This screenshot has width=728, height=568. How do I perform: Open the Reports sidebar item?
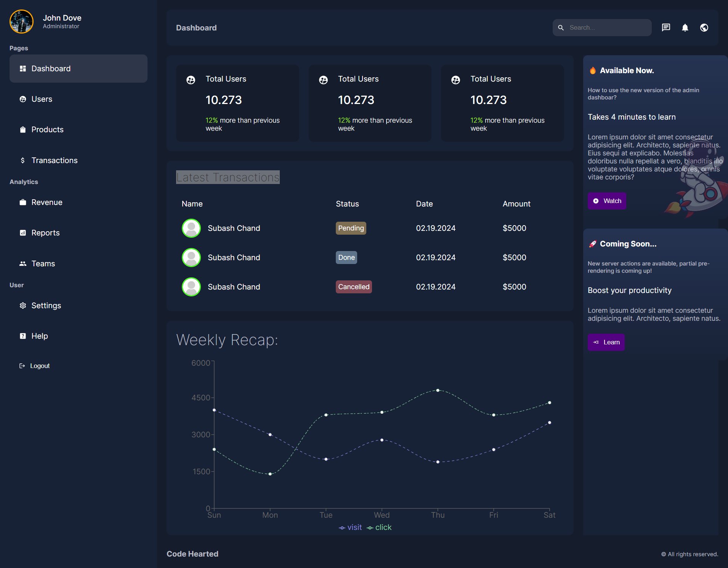pyautogui.click(x=45, y=233)
